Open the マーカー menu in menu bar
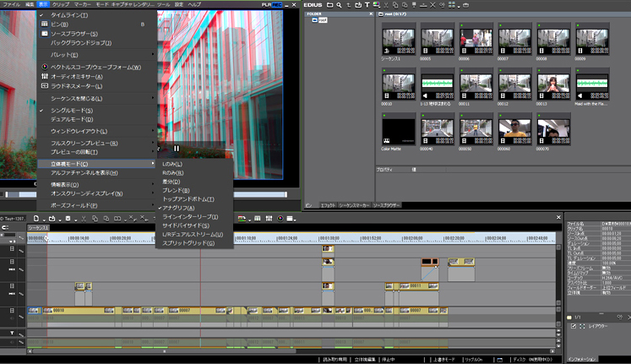The height and width of the screenshot is (364, 631). point(83,4)
